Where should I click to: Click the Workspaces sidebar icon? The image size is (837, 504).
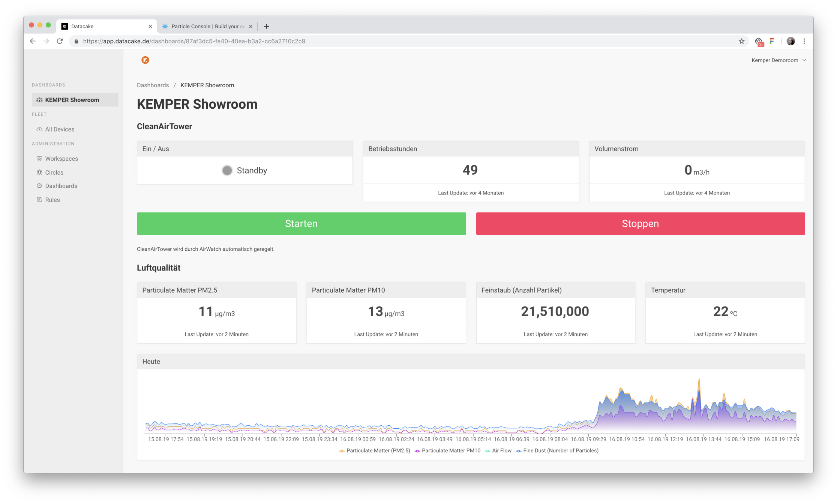click(x=39, y=159)
